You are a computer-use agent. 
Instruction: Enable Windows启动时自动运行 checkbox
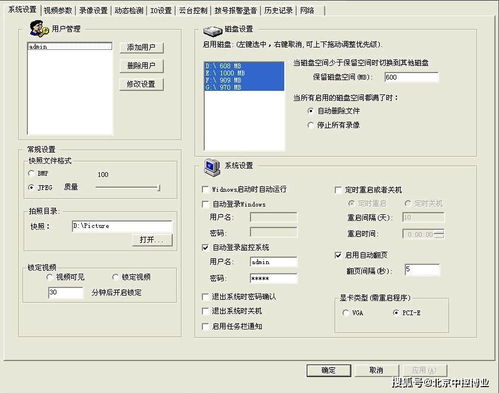coord(206,189)
